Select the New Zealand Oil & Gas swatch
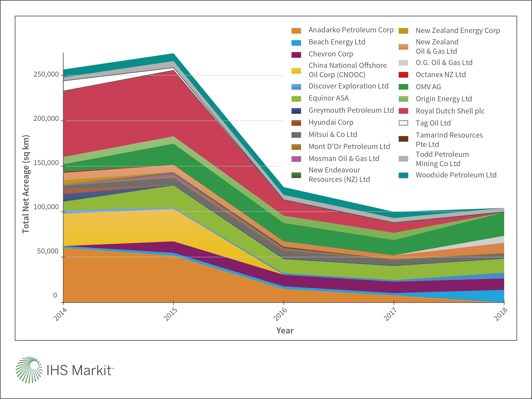Viewport: 532px width, 399px height. click(x=403, y=47)
